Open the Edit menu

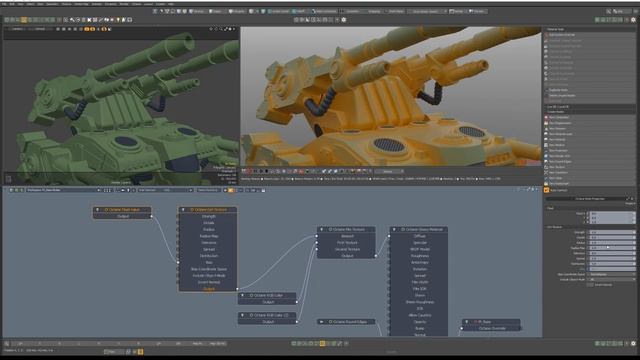(x=12, y=4)
